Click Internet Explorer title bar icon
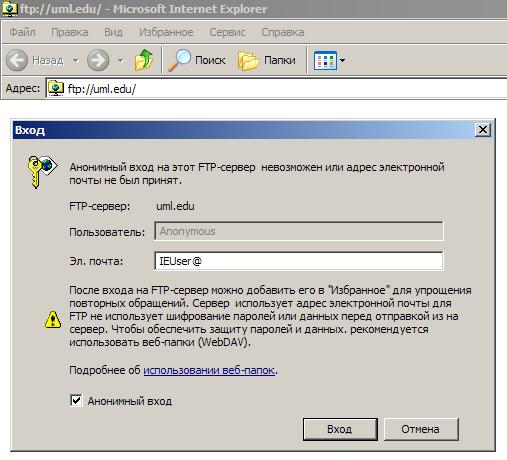Image resolution: width=507 pixels, height=460 pixels. click(10, 8)
